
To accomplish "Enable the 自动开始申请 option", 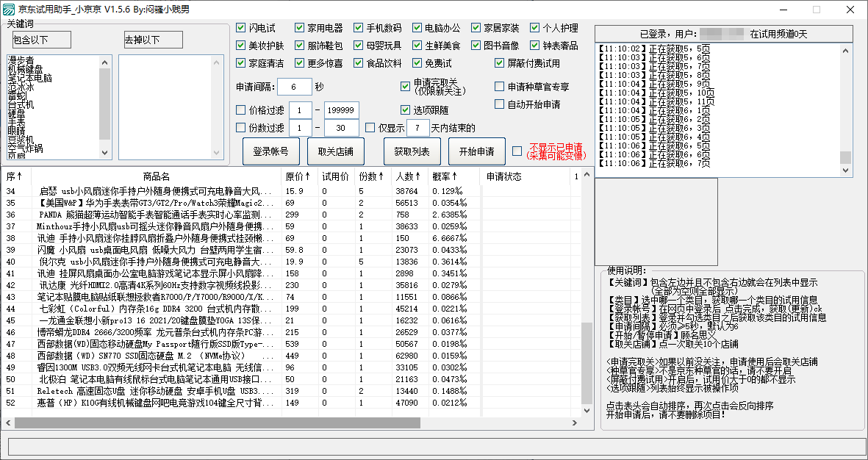I will pyautogui.click(x=498, y=104).
